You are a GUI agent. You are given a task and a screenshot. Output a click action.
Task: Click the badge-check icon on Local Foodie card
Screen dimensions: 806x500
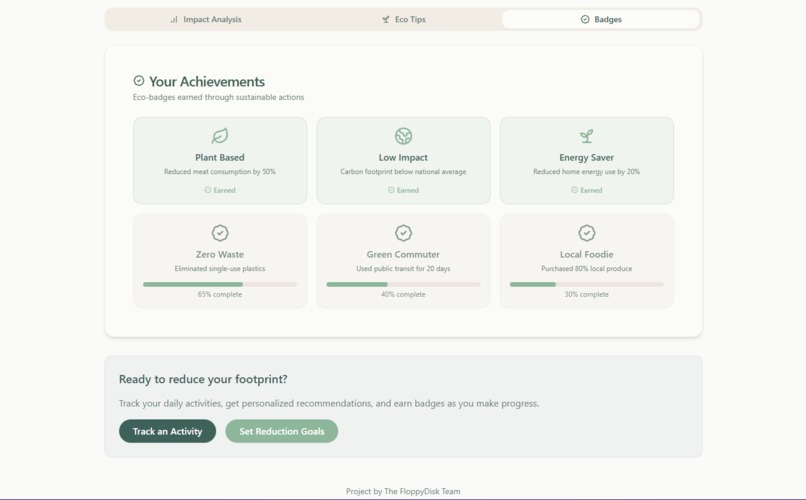tap(587, 233)
